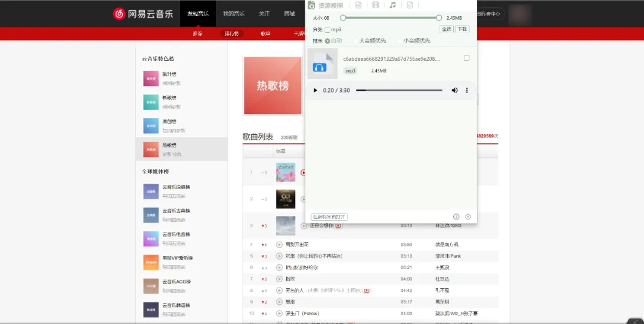This screenshot has width=644, height=324.
Task: Click the 下载 download button
Action: point(462,29)
